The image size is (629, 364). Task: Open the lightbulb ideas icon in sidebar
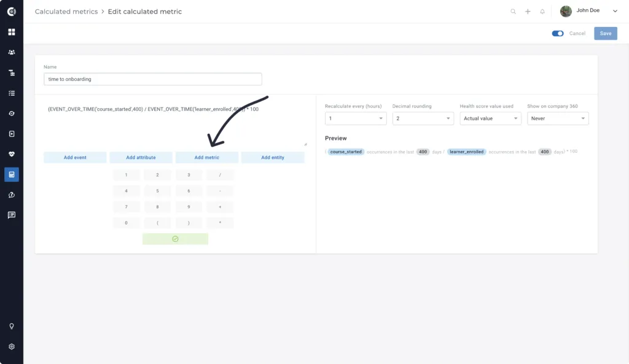coord(12,327)
